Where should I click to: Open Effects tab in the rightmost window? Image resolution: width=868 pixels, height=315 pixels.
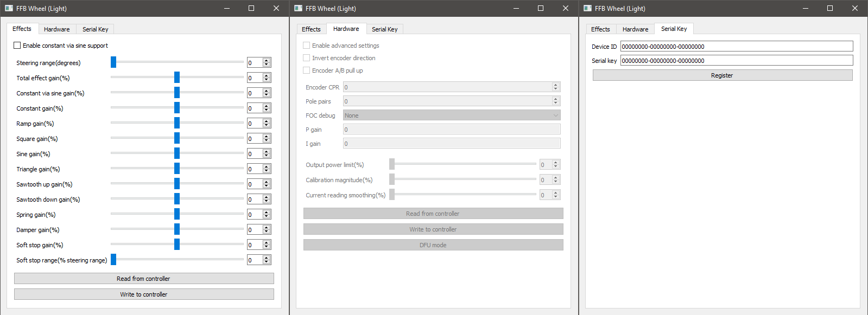pyautogui.click(x=600, y=29)
